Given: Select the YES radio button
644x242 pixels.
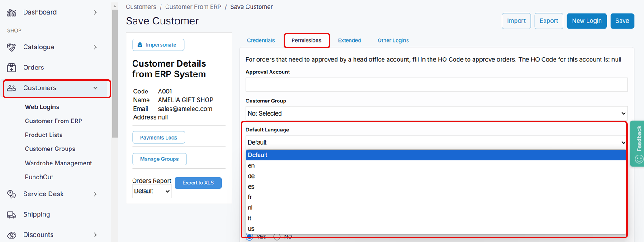Looking at the screenshot, I should click(x=249, y=237).
